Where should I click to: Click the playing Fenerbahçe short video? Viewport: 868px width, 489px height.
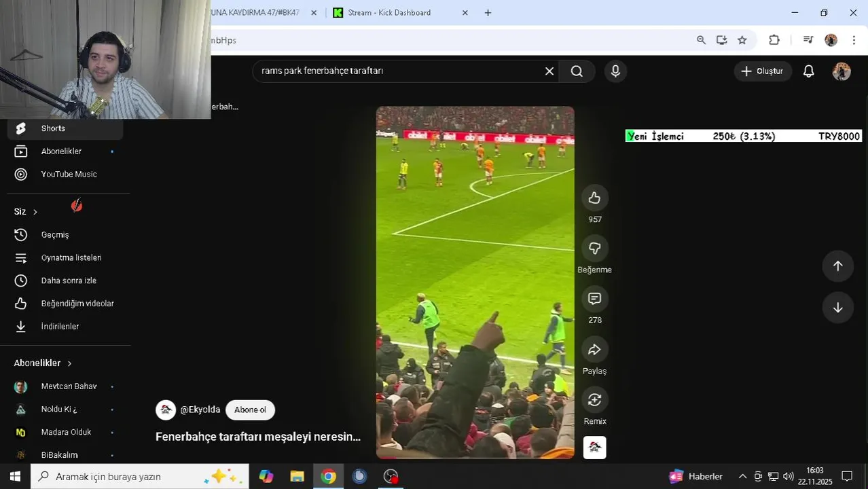point(475,283)
